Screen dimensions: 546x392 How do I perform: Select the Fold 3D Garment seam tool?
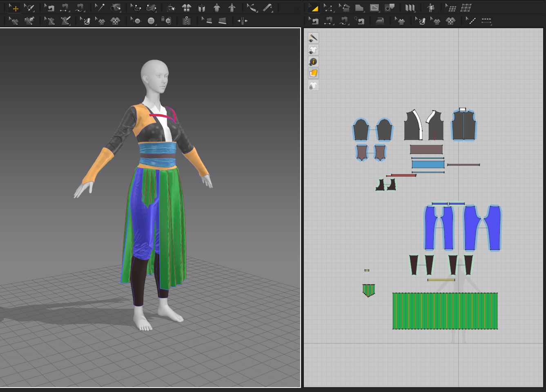(151, 8)
